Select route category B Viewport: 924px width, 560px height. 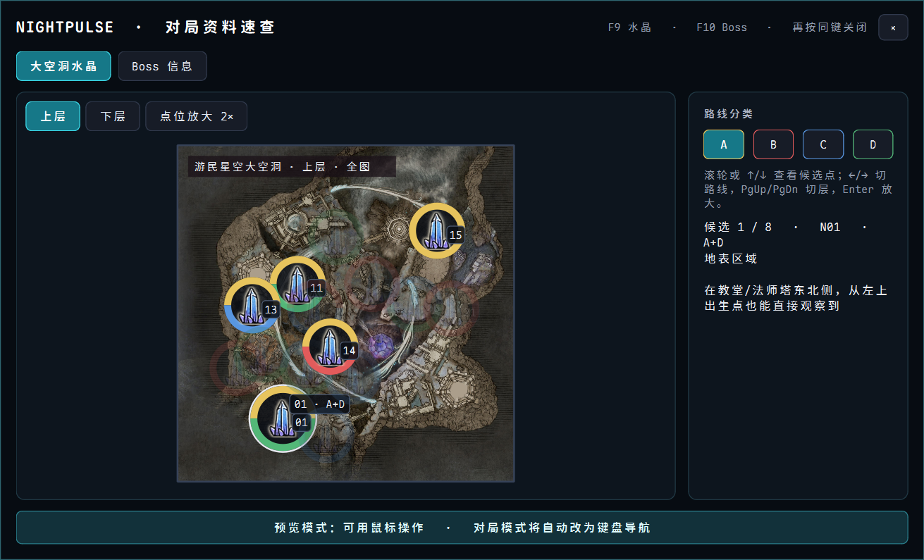click(773, 144)
